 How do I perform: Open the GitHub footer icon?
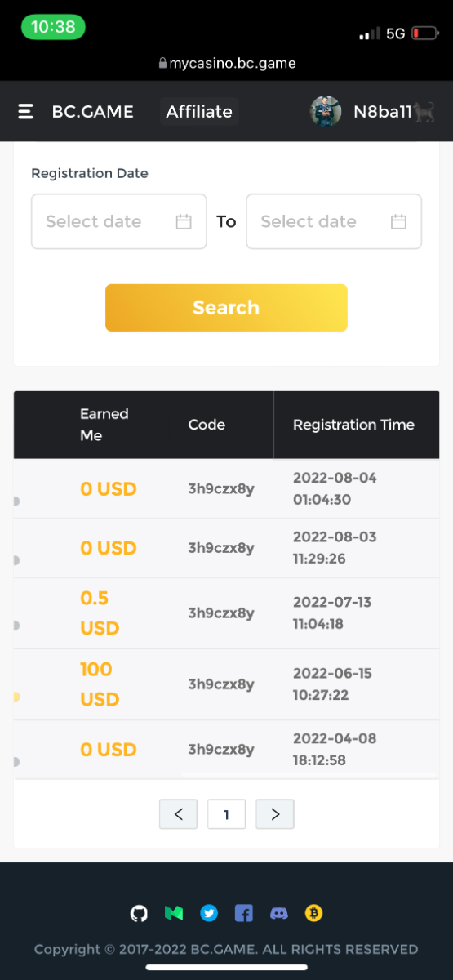point(140,913)
